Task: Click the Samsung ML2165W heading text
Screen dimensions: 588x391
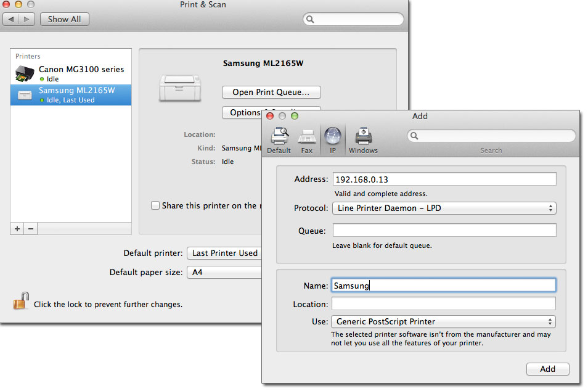Action: [263, 63]
